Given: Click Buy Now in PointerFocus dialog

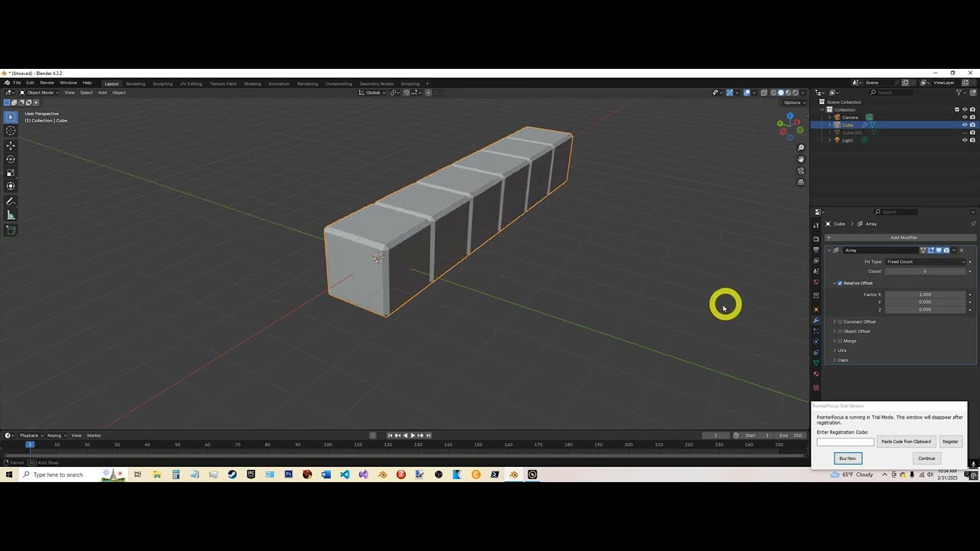Looking at the screenshot, I should click(848, 458).
